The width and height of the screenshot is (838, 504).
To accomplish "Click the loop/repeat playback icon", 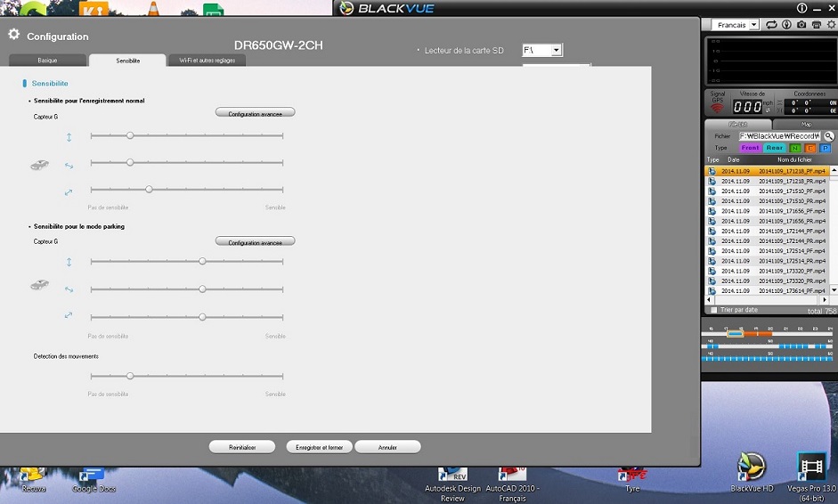I will click(771, 25).
